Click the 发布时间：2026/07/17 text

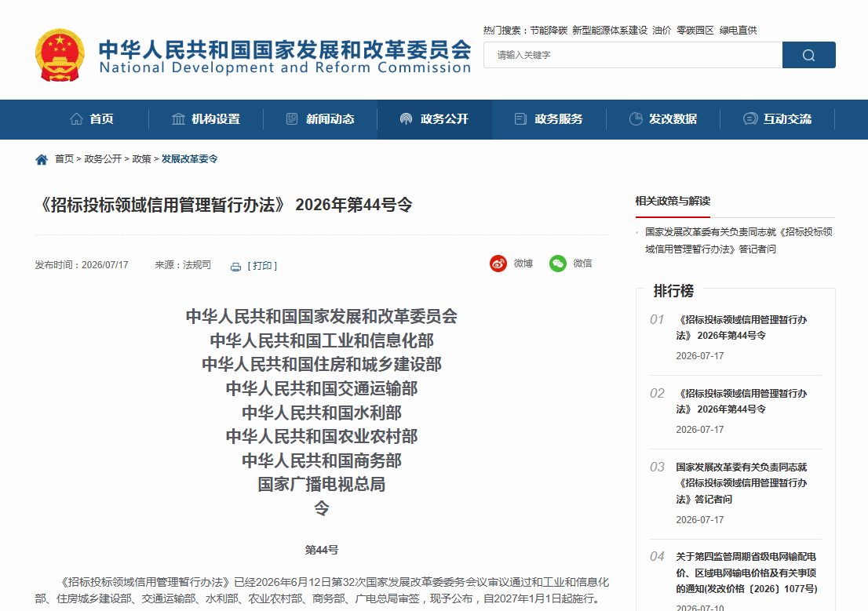click(82, 265)
